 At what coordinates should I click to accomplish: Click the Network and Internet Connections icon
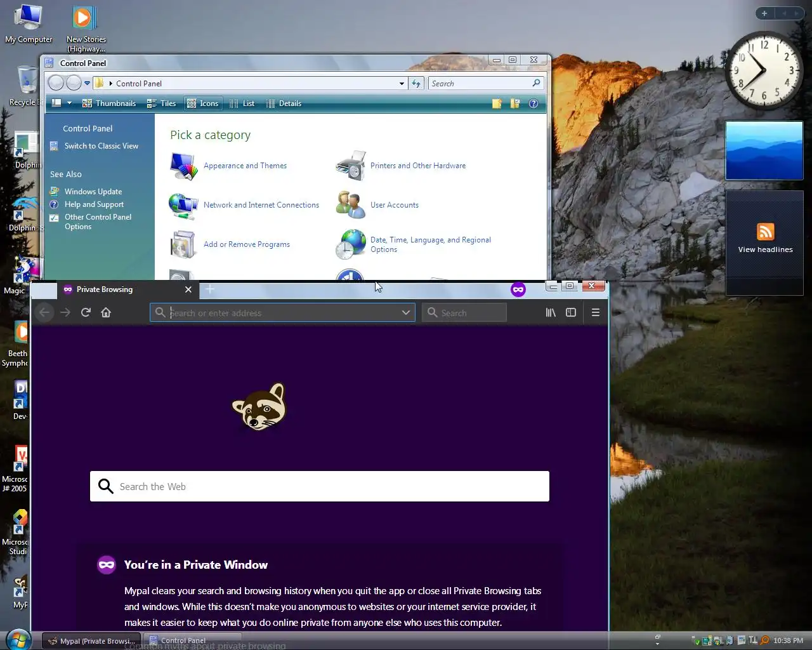pos(184,206)
